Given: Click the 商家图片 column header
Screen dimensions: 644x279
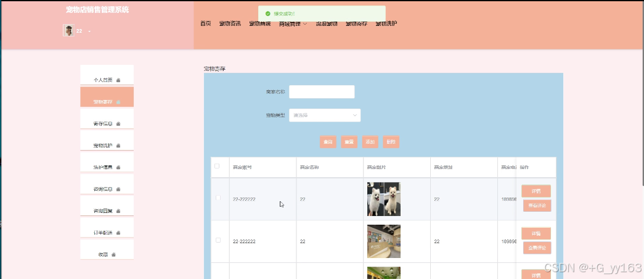Looking at the screenshot, I should [x=377, y=167].
